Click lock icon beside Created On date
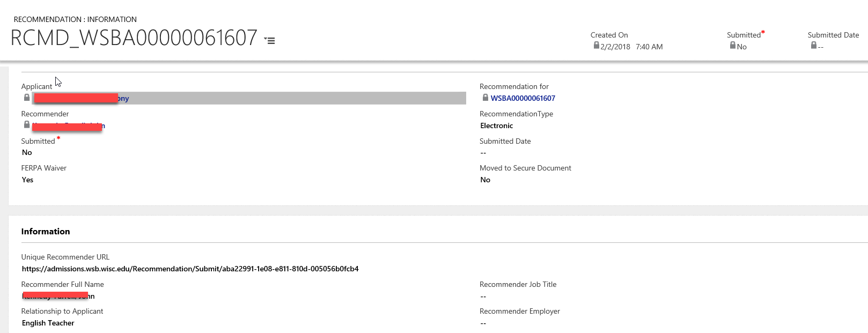 (x=596, y=46)
